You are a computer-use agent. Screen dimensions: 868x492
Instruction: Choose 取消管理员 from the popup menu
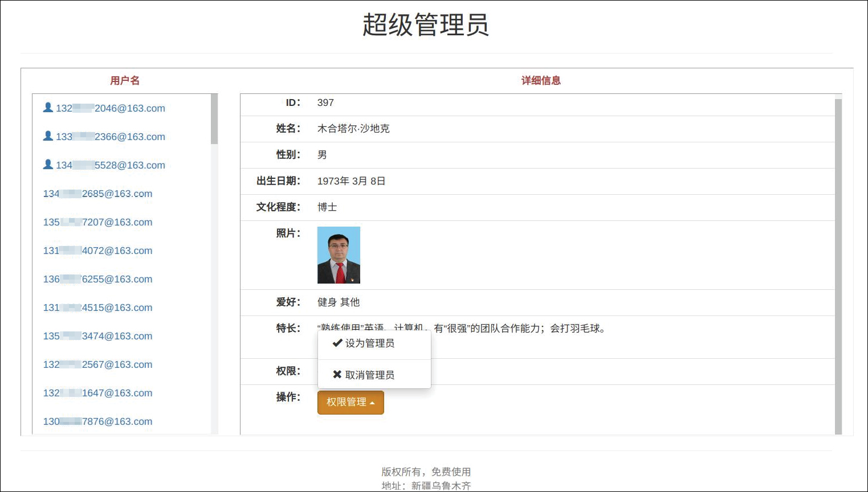(x=369, y=375)
